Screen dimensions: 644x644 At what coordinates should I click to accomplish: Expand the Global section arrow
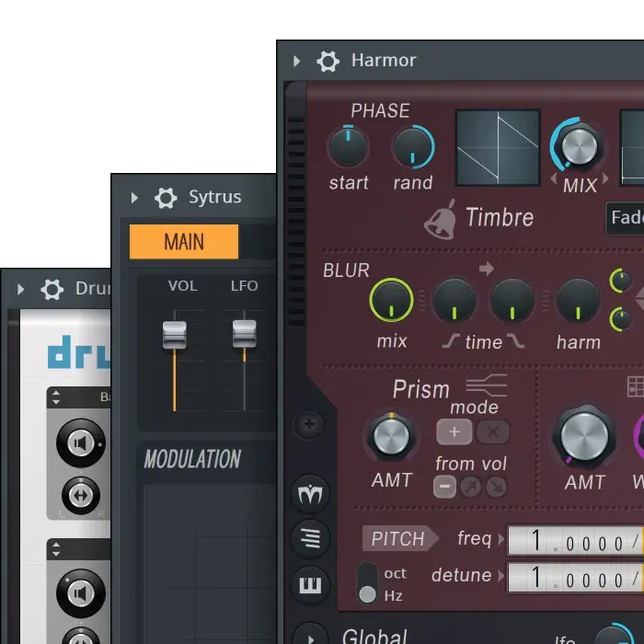click(311, 635)
